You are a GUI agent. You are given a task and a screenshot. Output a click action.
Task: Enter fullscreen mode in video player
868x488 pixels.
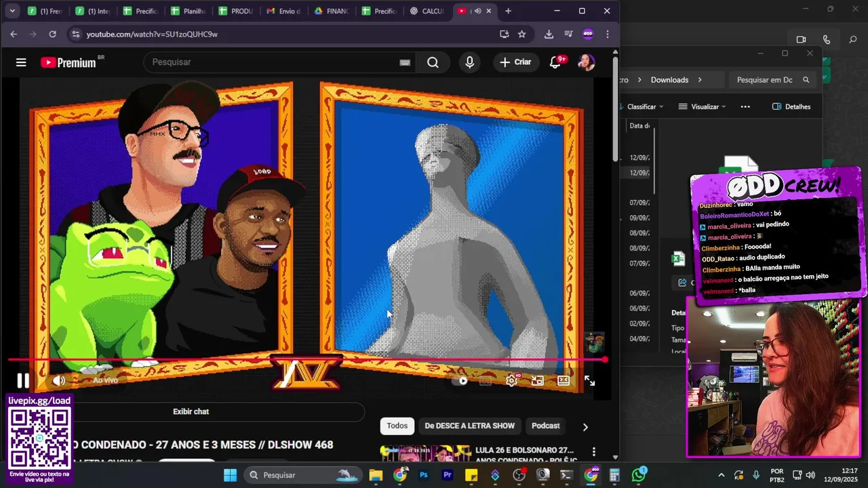coord(589,381)
